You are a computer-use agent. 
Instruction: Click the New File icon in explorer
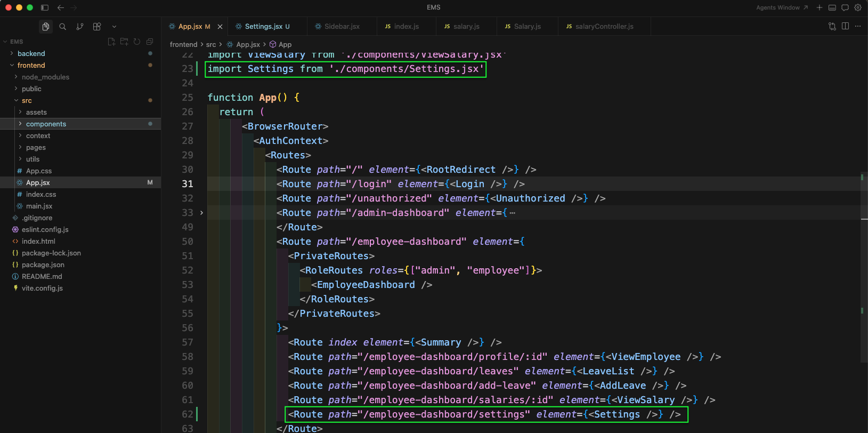pos(111,42)
